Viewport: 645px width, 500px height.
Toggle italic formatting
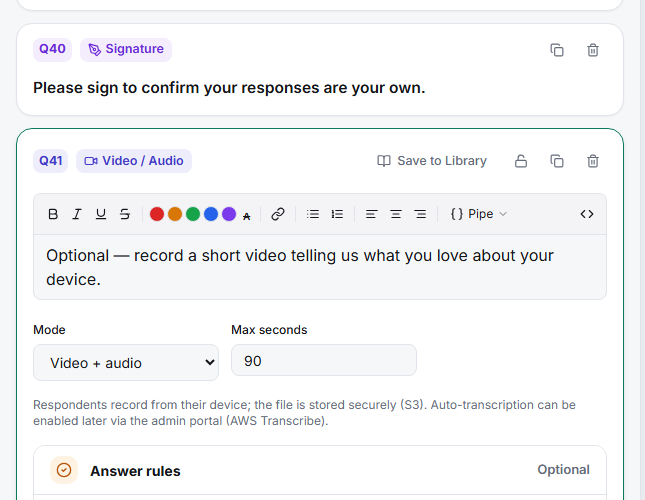(x=77, y=214)
